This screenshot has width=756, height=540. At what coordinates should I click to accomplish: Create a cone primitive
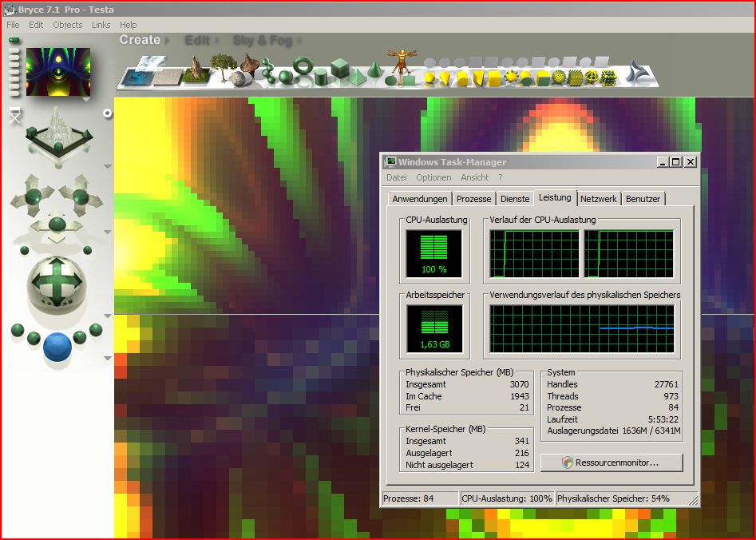(x=374, y=69)
